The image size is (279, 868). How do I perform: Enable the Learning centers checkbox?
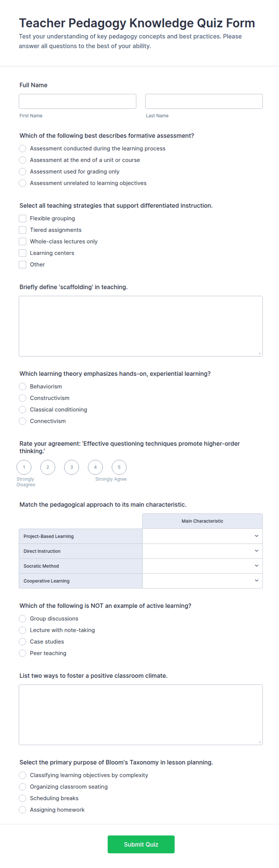[22, 253]
